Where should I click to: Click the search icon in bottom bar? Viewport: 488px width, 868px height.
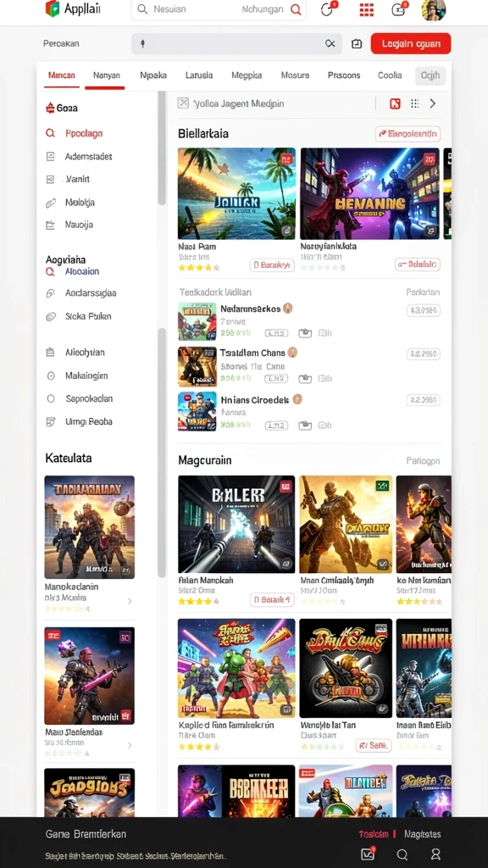point(402,854)
